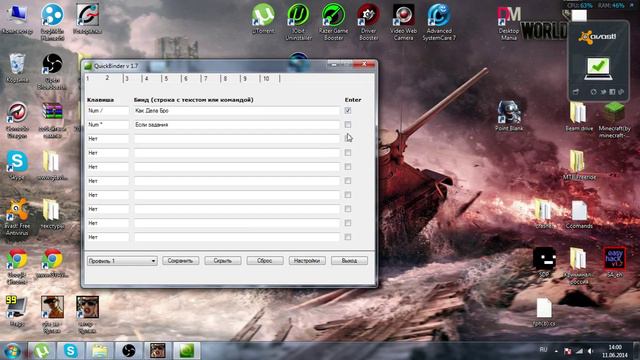
Task: Switch to Skype in the taskbar
Action: (71, 351)
